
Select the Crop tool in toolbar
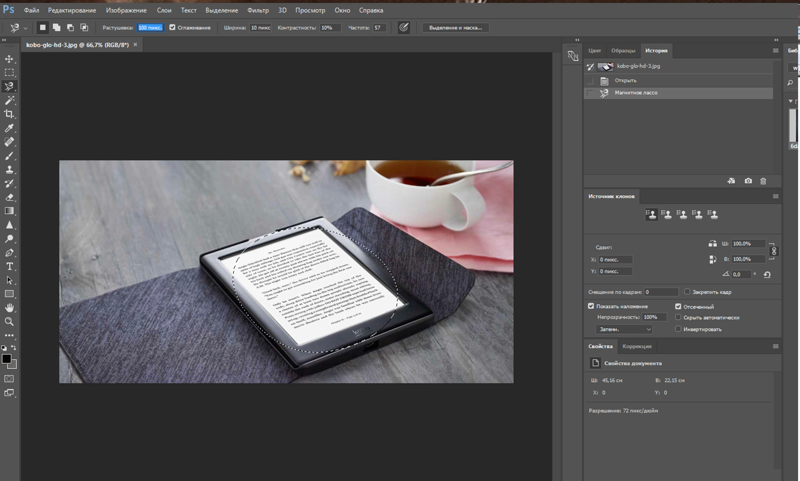pyautogui.click(x=10, y=115)
